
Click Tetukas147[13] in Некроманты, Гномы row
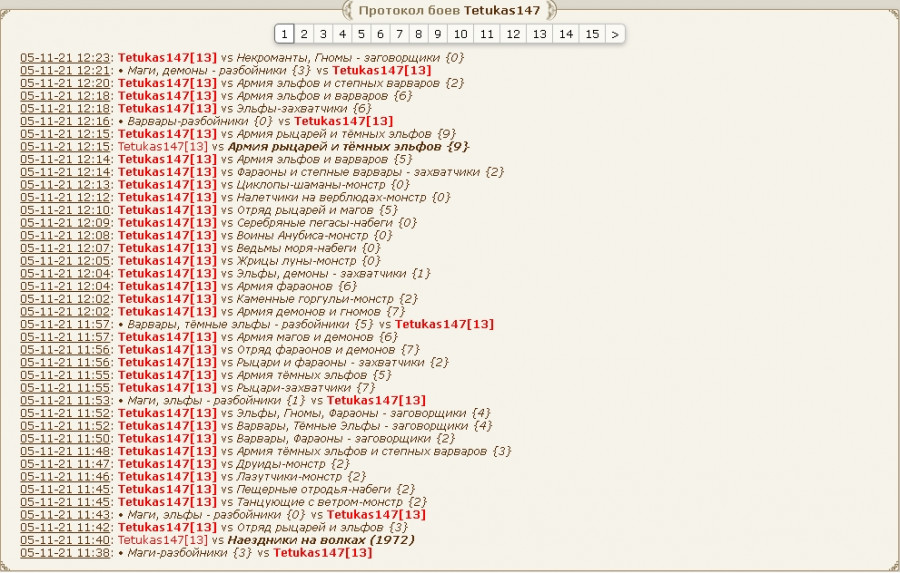coord(168,57)
